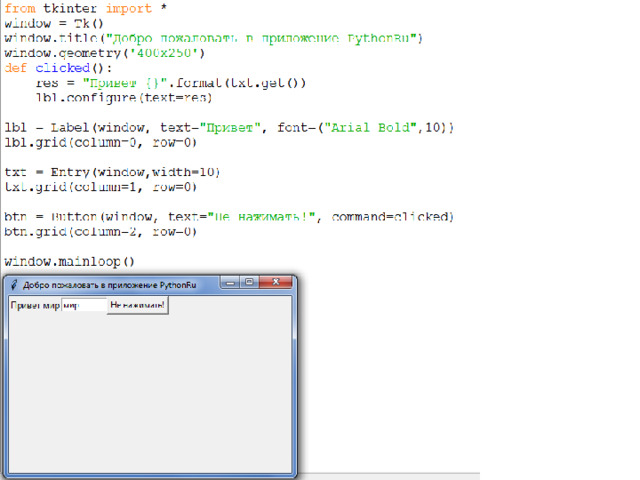The width and height of the screenshot is (640, 480).
Task: Click the "btn = Button" code line
Action: [230, 217]
